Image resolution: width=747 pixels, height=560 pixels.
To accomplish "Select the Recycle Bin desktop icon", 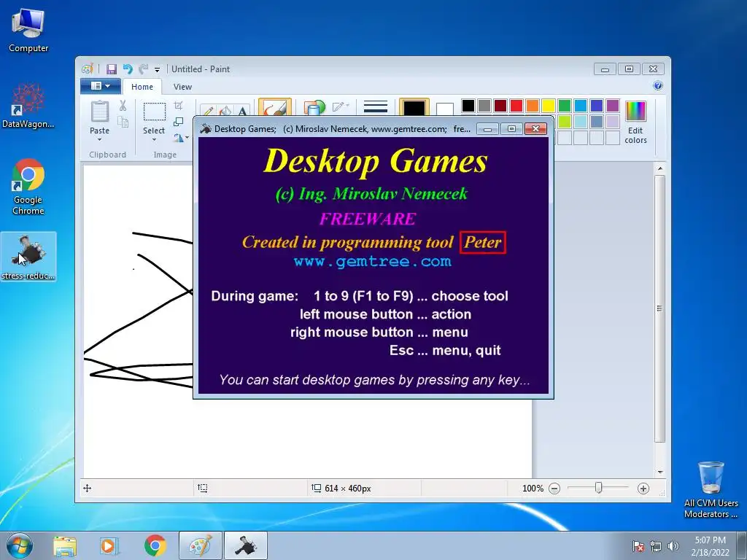I will tap(711, 489).
